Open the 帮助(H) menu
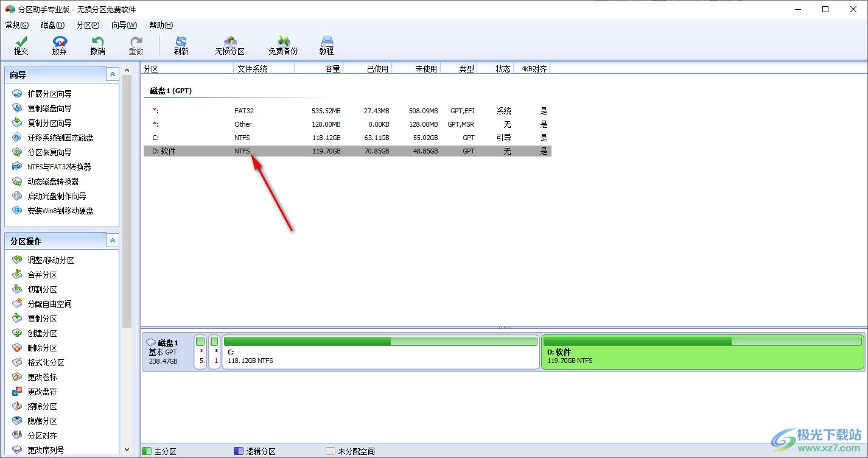 [x=161, y=25]
